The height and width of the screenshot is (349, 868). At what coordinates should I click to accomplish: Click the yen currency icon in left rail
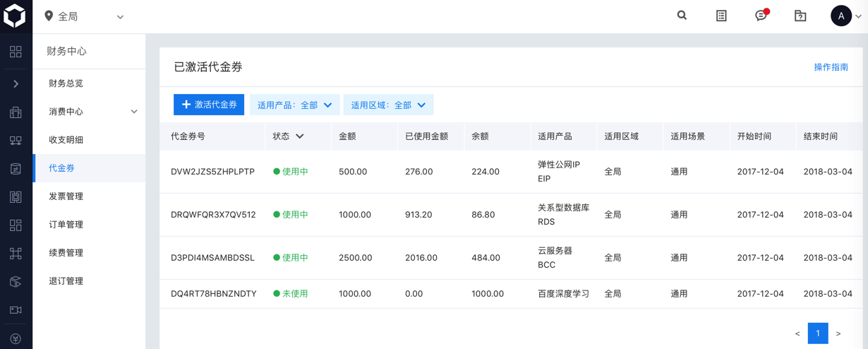[16, 338]
